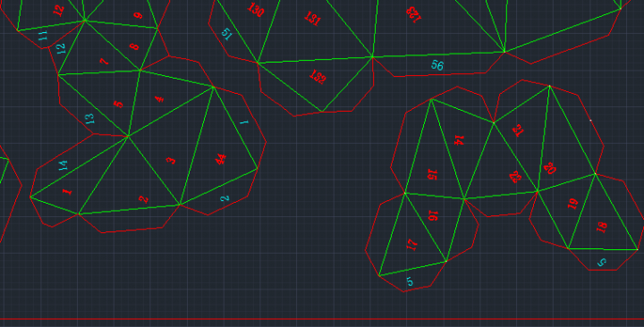
Task: Select the red 15 triangle label
Action: [432, 174]
